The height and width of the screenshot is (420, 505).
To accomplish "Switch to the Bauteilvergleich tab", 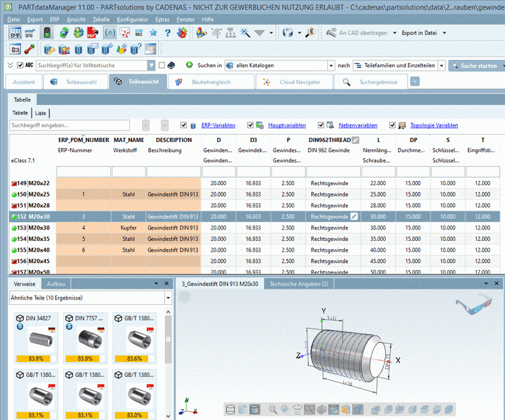I will coord(211,81).
